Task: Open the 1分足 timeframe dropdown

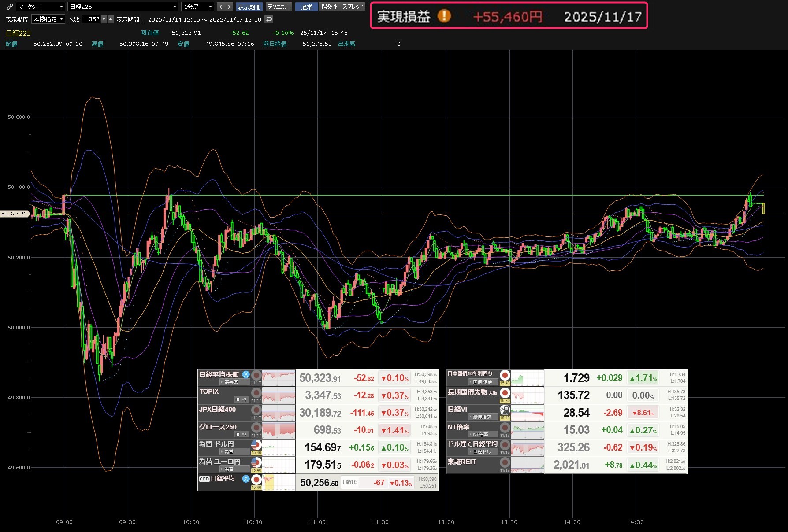Action: point(197,7)
